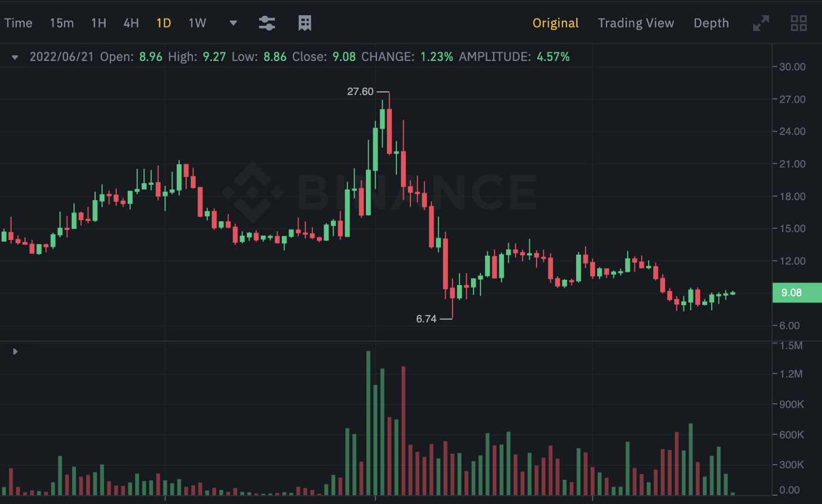Expand the volume panel legend arrow

tap(15, 351)
